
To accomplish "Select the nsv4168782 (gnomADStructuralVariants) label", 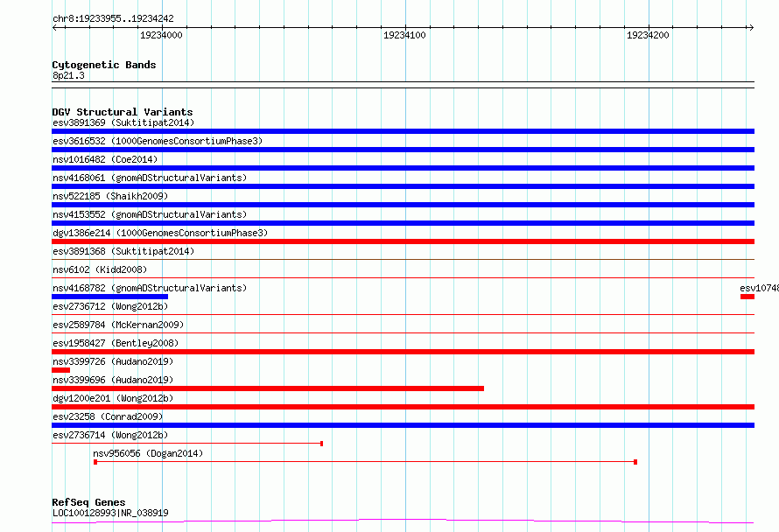I will [150, 288].
